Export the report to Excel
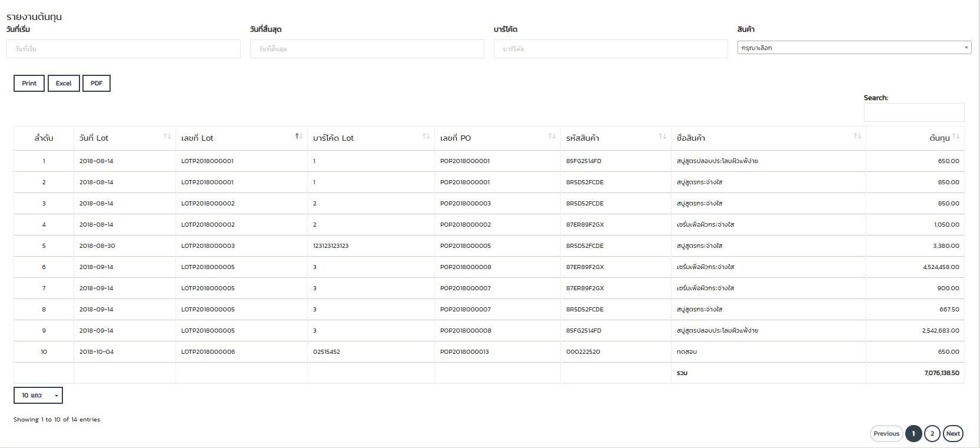 click(x=64, y=84)
